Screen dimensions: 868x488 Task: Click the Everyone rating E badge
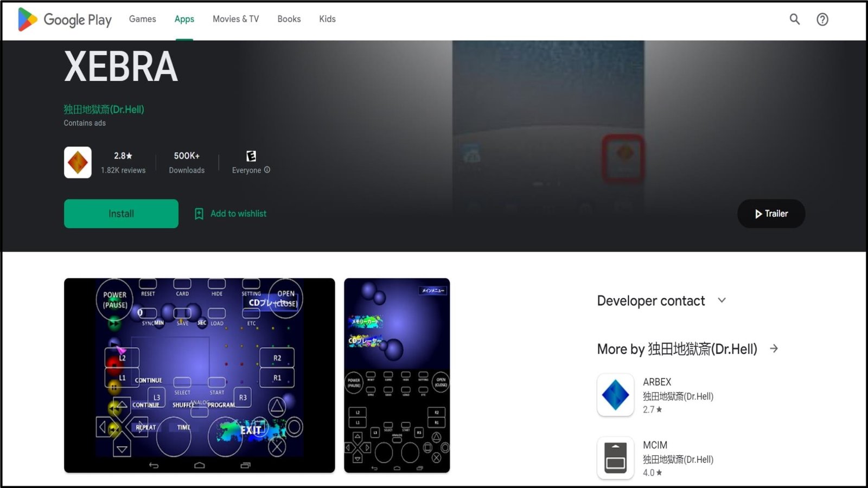point(251,156)
